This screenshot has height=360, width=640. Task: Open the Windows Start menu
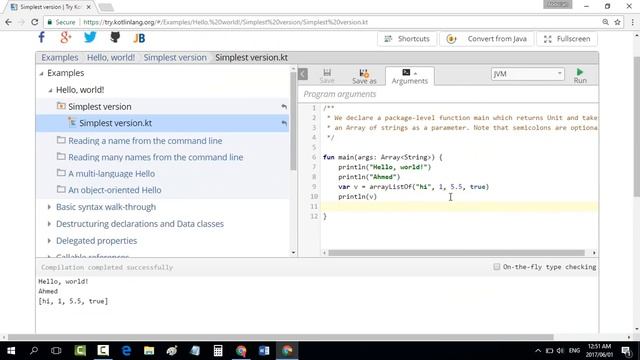[11, 351]
